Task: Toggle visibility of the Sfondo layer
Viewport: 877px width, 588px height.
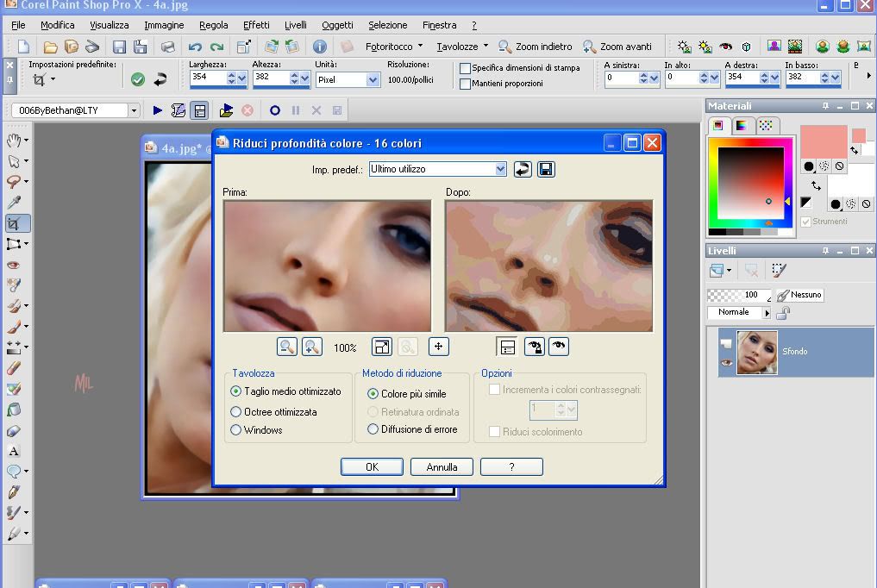Action: 726,363
